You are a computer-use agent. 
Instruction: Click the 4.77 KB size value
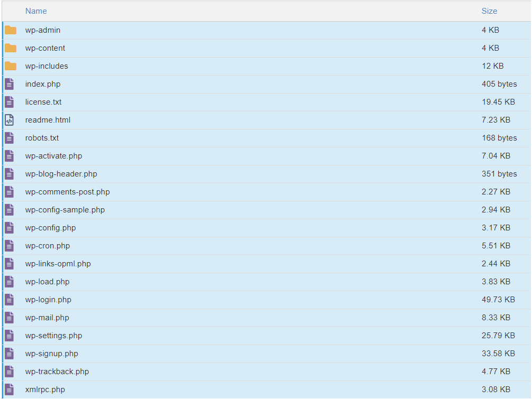pos(496,372)
